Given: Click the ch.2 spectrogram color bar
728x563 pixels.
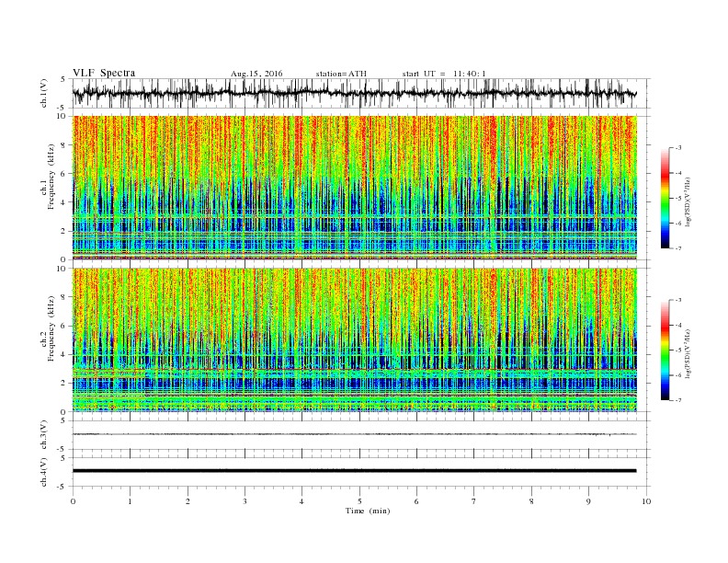Looking at the screenshot, I should (x=665, y=350).
